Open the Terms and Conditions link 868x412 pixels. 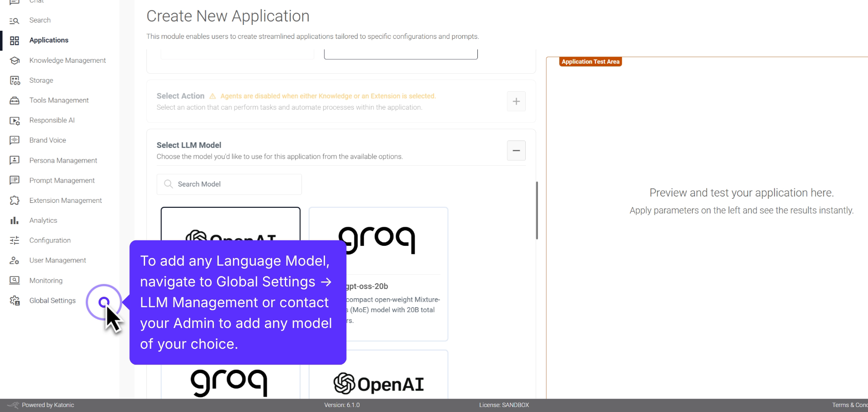(x=850, y=405)
